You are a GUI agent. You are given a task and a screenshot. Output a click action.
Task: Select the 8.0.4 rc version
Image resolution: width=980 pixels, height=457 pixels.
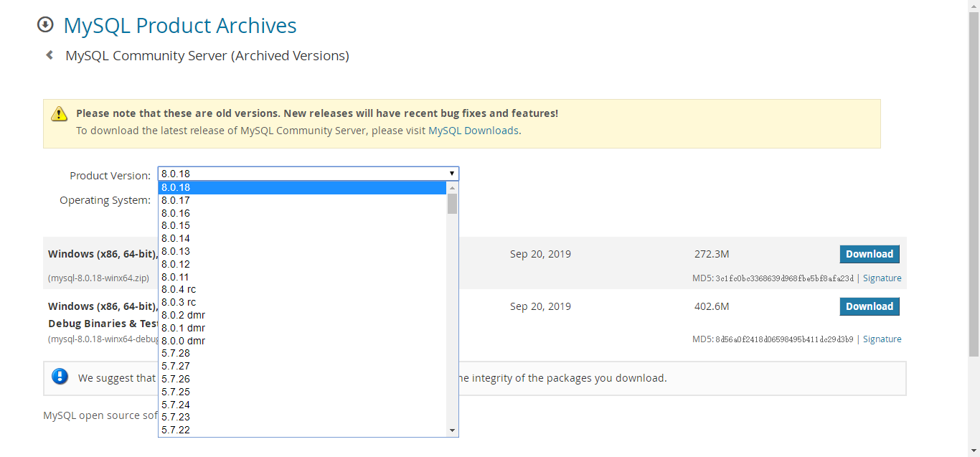[302, 290]
